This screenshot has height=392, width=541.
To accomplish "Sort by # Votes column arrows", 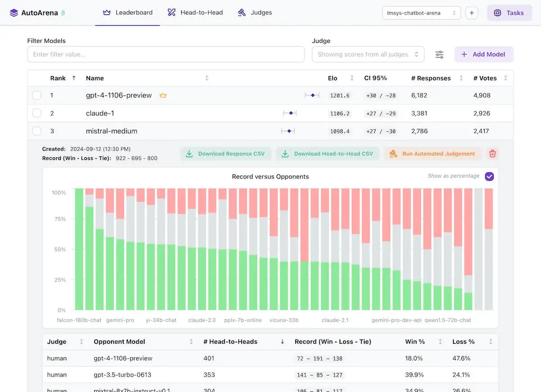I will point(505,78).
